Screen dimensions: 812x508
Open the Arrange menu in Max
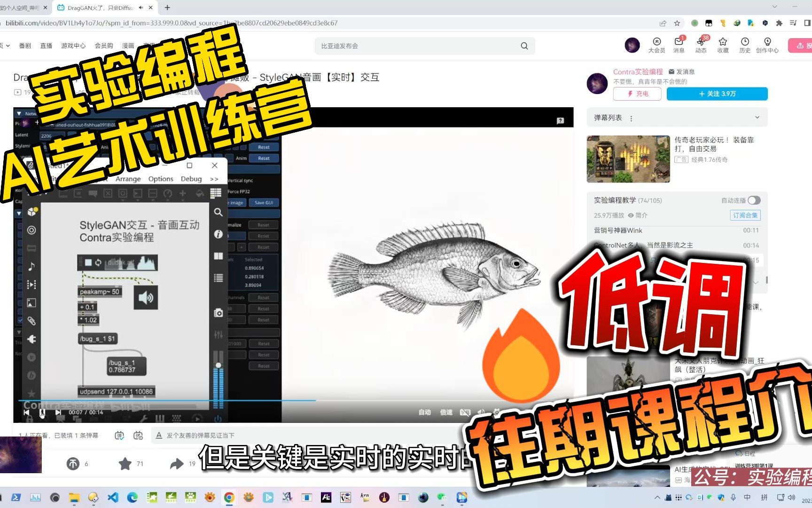[x=128, y=179]
